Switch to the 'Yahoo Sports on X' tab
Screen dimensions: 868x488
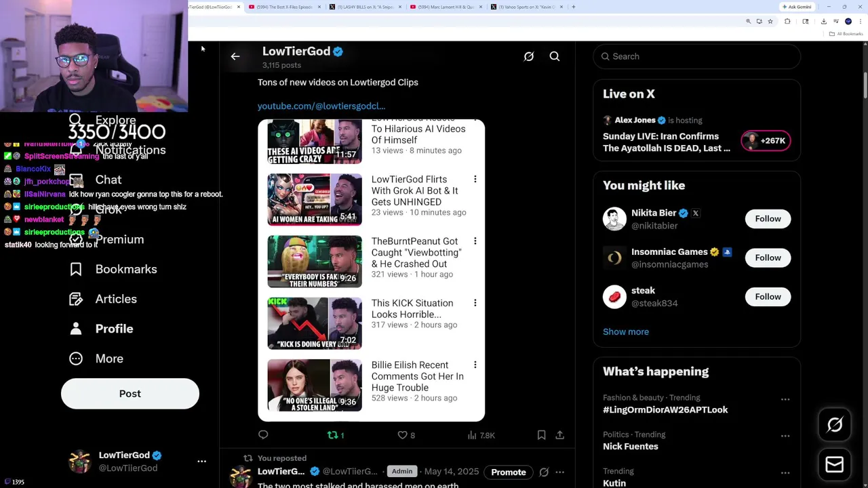click(x=527, y=7)
